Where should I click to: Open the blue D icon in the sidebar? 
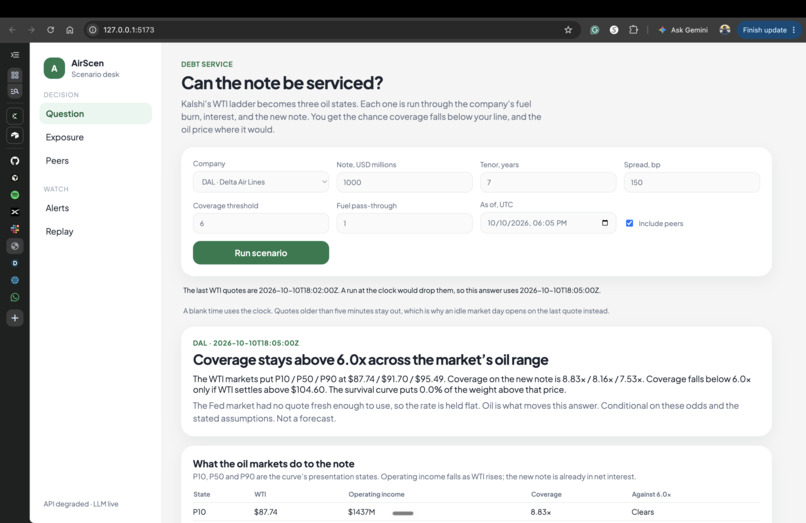(15, 263)
